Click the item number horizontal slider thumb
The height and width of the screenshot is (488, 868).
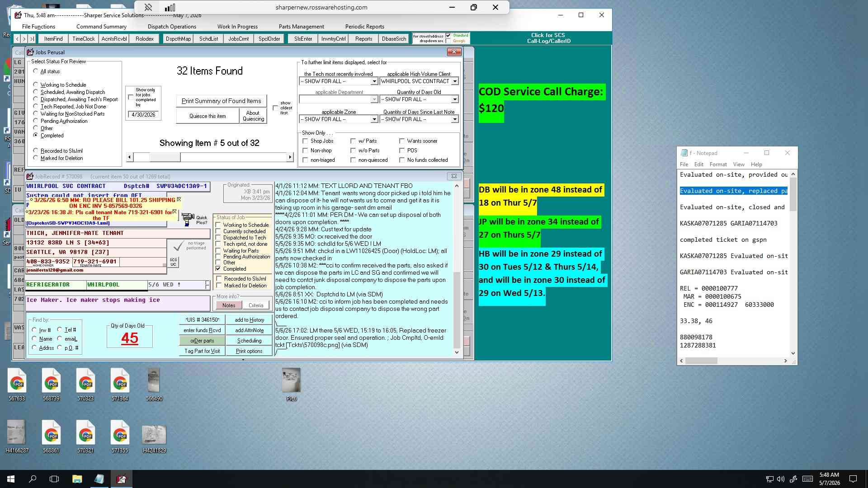click(x=165, y=157)
